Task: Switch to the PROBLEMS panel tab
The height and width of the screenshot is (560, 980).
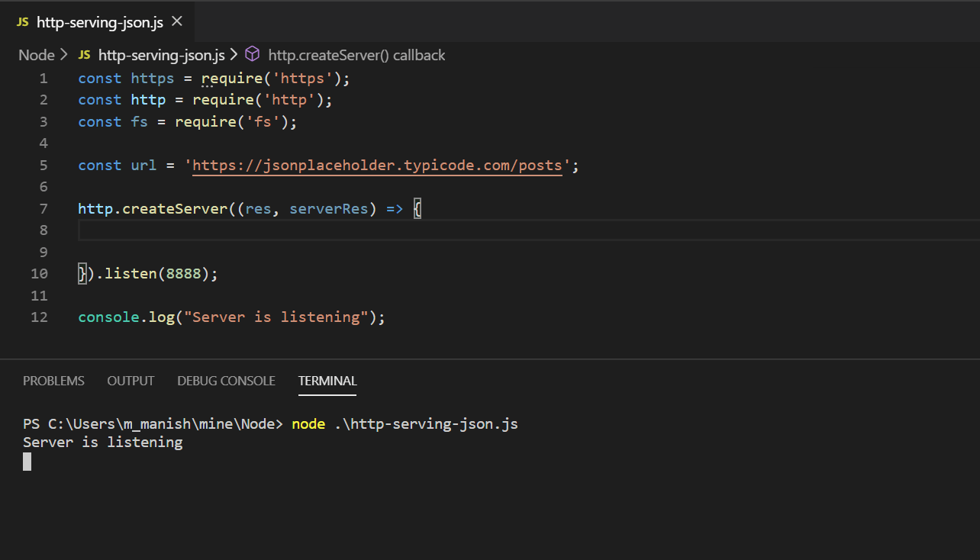Action: click(x=53, y=381)
